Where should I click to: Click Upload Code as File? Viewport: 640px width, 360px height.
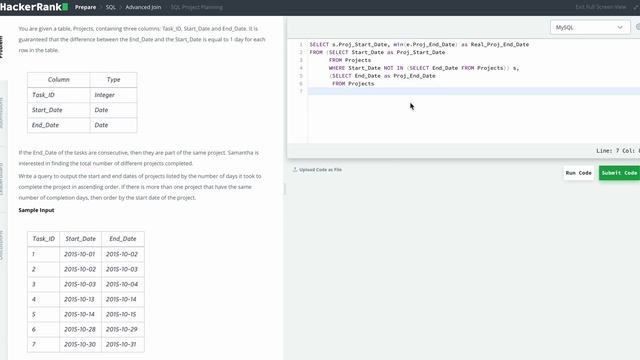coord(320,169)
